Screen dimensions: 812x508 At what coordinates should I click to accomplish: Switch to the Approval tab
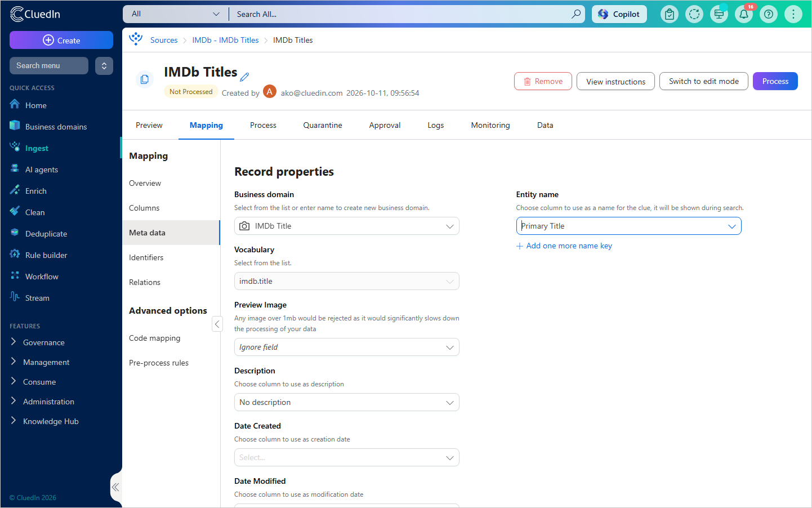385,125
